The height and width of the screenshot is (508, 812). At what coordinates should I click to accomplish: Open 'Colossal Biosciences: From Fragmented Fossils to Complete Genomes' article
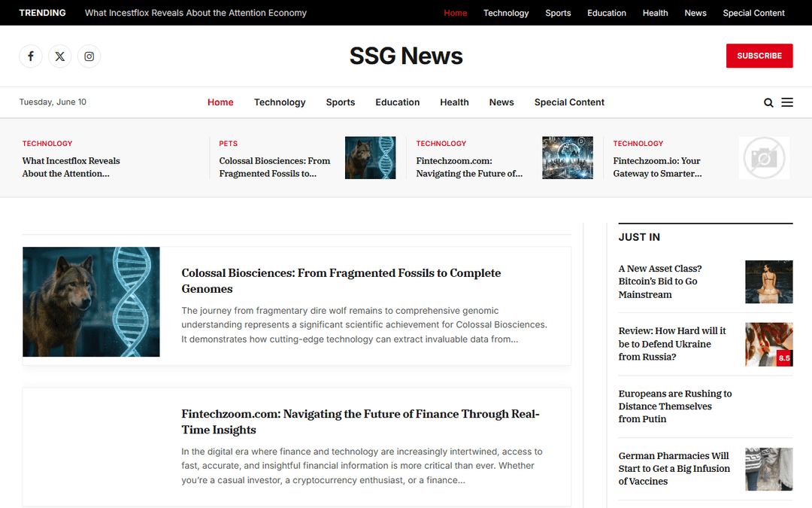coord(341,281)
